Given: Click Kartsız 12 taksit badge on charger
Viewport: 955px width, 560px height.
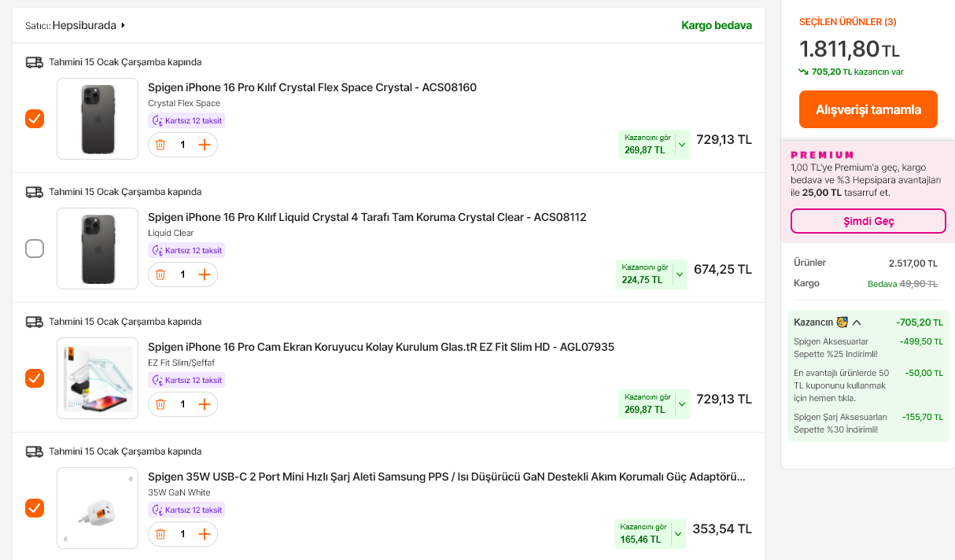Looking at the screenshot, I should [187, 510].
